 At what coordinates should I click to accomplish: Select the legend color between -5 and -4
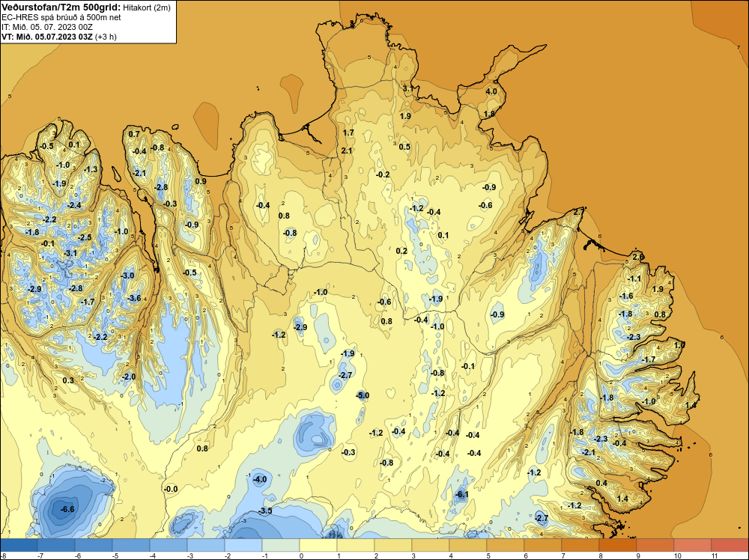coord(131,545)
